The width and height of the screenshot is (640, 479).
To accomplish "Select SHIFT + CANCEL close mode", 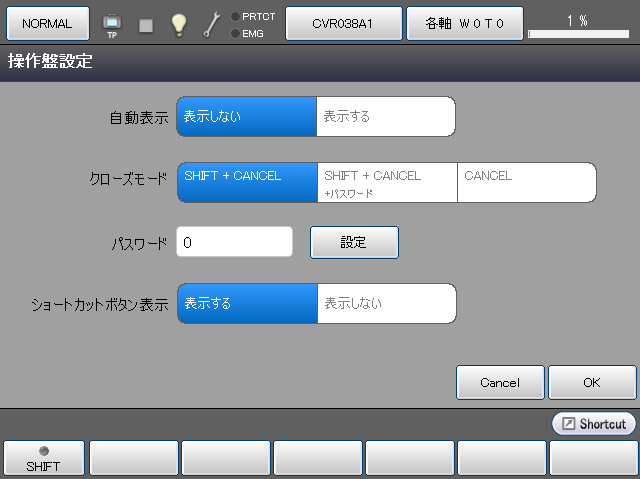I will (248, 182).
